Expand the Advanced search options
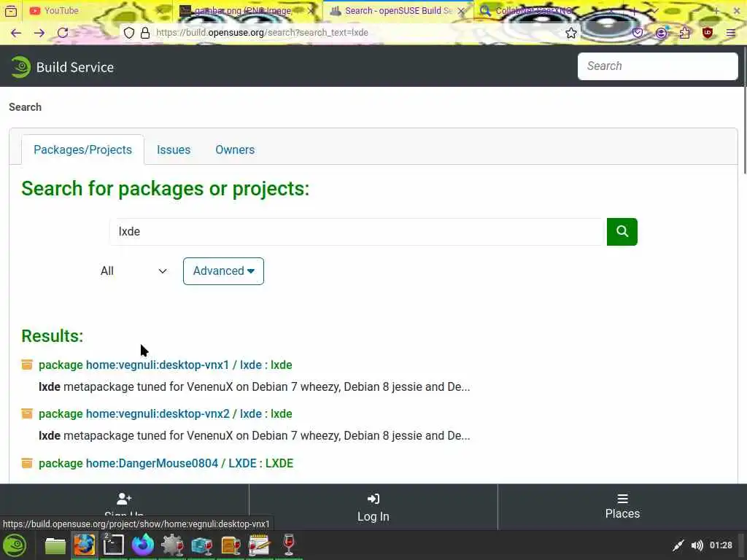This screenshot has width=747, height=560. tap(223, 271)
